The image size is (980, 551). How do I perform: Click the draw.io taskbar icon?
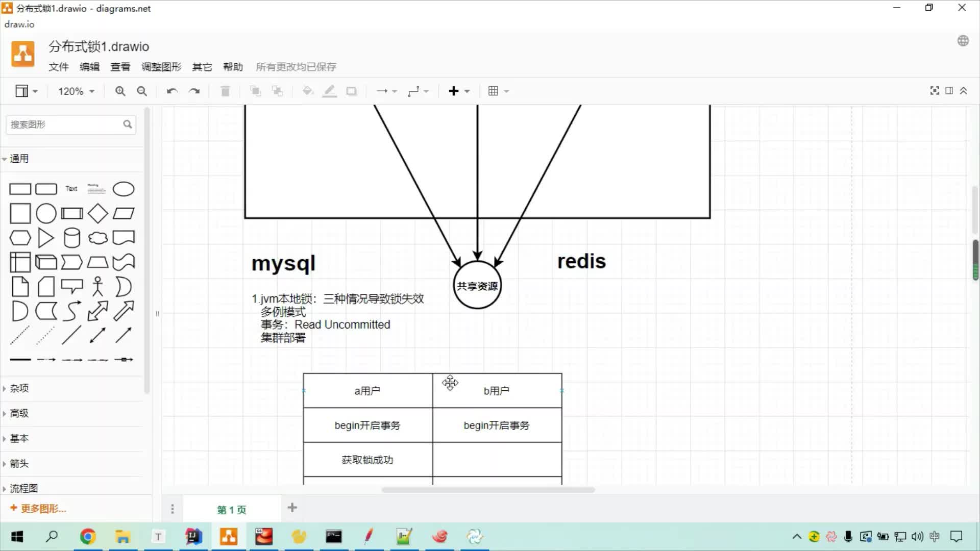click(x=228, y=536)
